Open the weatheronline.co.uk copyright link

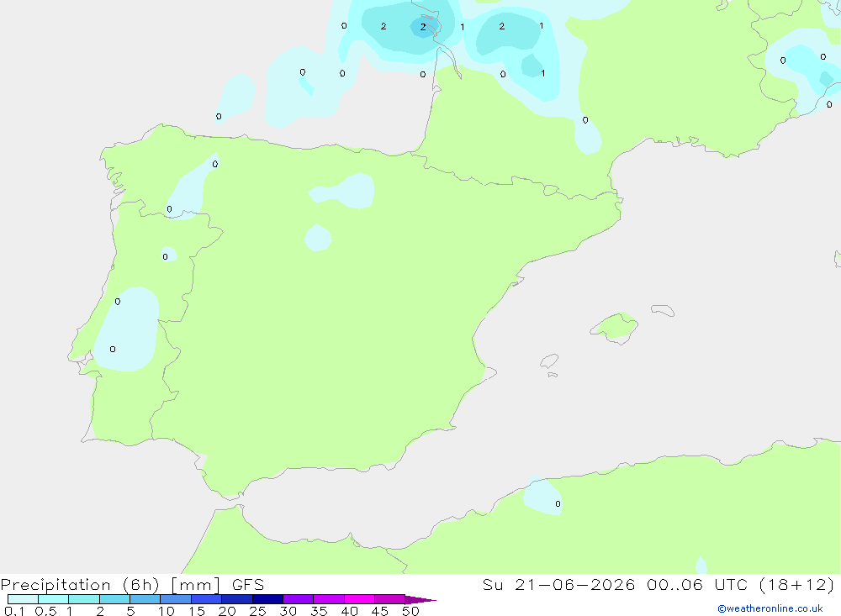[770, 608]
